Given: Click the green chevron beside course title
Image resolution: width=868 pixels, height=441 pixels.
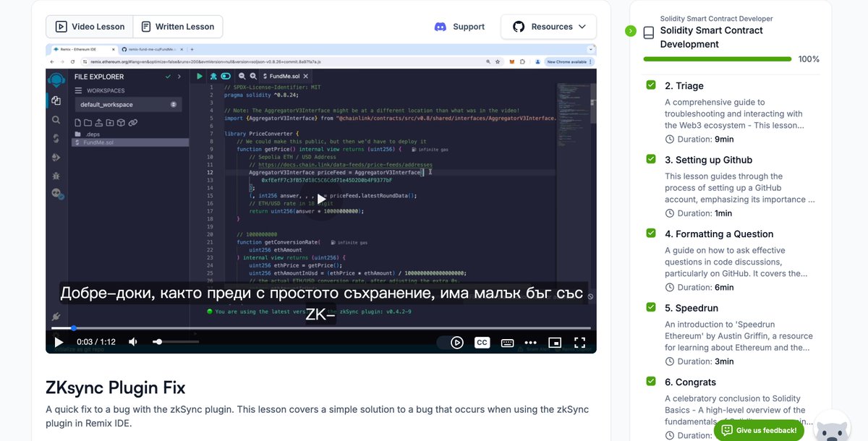Looking at the screenshot, I should 631,31.
